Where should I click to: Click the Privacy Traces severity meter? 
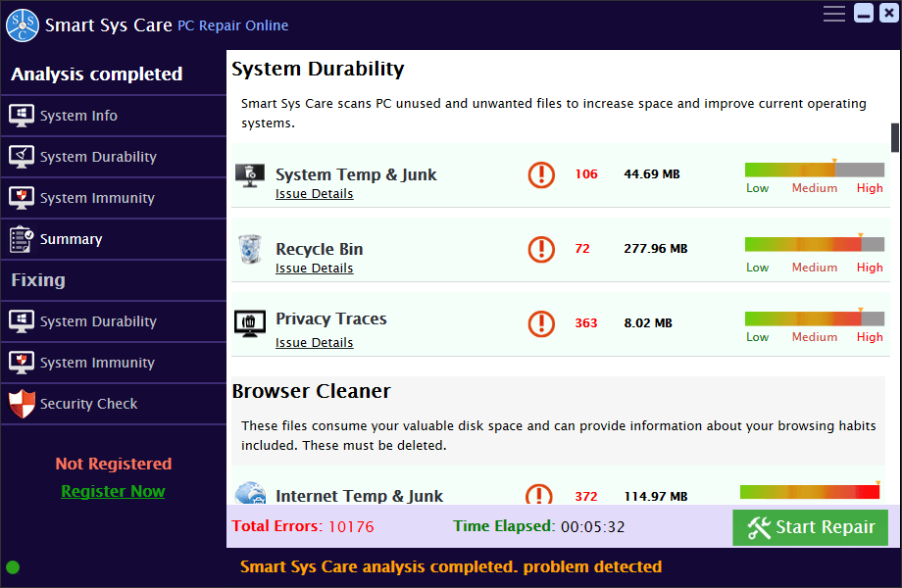click(815, 319)
